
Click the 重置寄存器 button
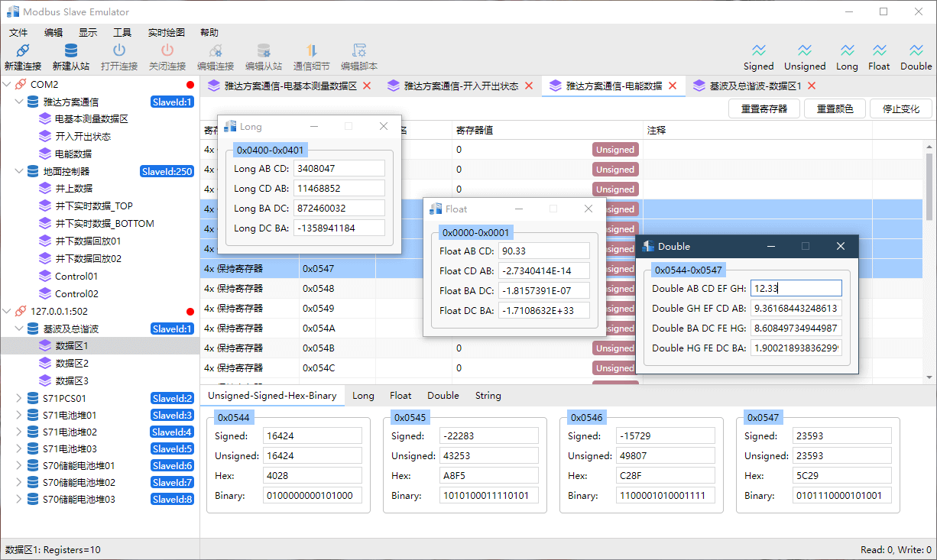pos(764,108)
